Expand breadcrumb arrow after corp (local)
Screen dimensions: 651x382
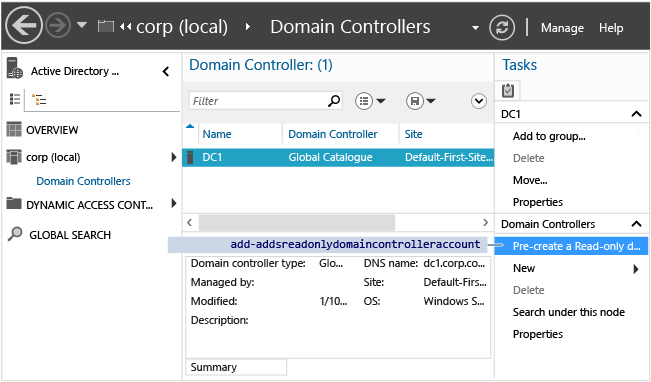248,27
